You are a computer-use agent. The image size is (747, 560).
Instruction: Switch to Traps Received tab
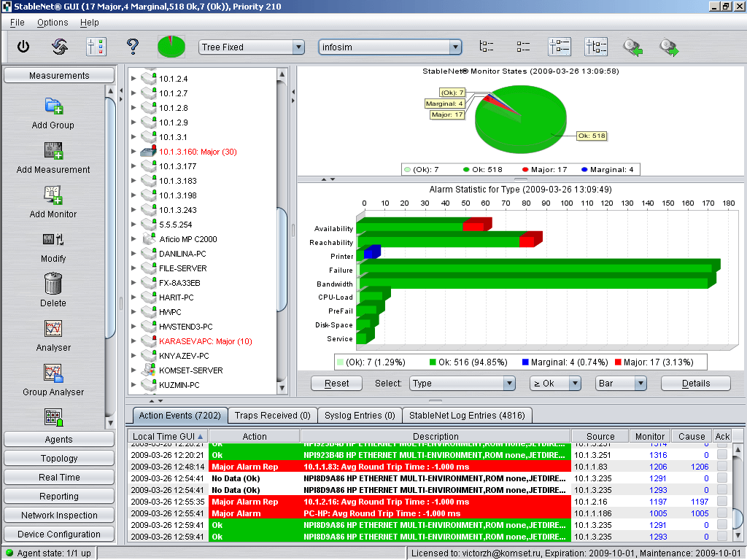click(273, 415)
